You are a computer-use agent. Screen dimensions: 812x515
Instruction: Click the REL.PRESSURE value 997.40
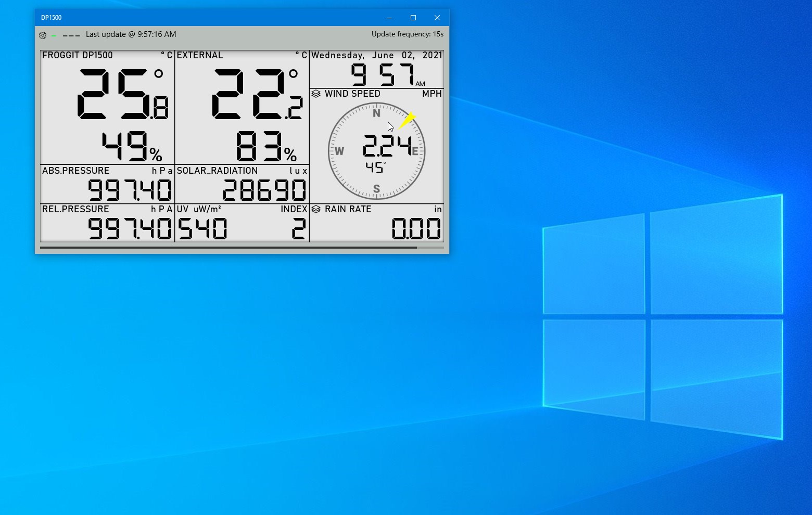[130, 228]
